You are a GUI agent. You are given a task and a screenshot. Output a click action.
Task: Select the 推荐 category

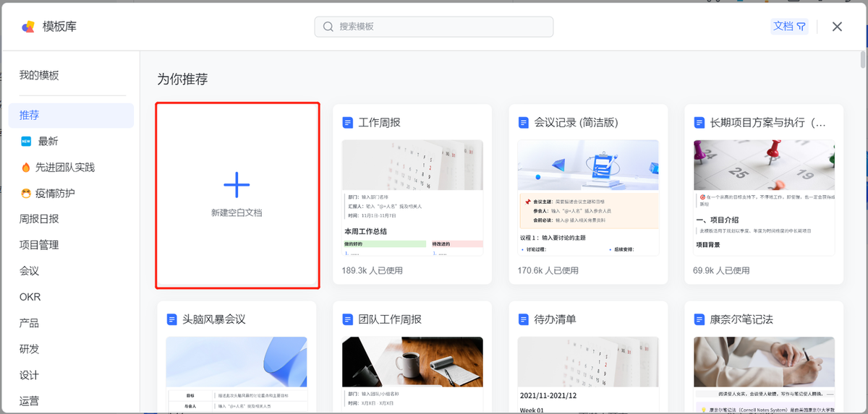pyautogui.click(x=71, y=116)
